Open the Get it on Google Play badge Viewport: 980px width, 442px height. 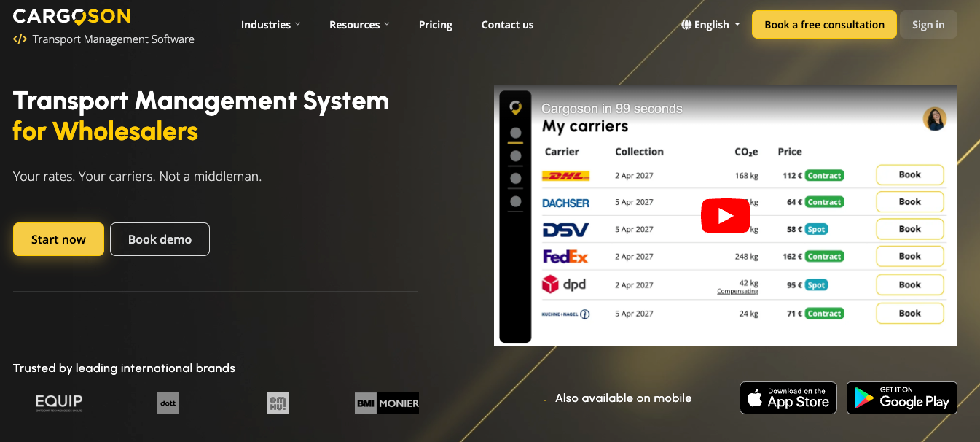point(902,398)
